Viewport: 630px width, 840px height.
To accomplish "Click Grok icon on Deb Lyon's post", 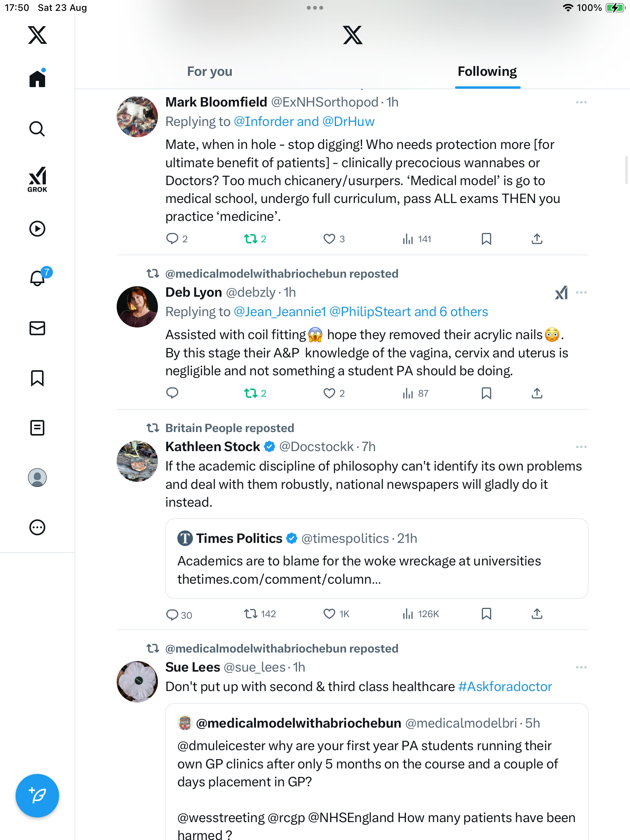I will tap(561, 293).
